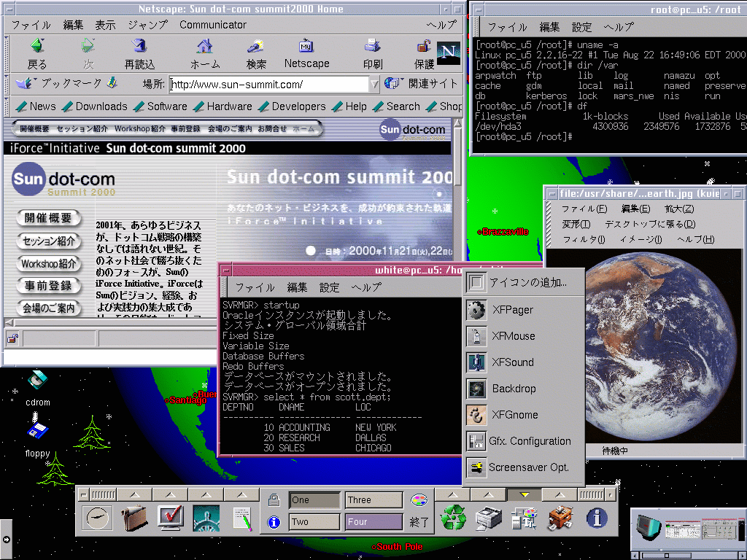Image resolution: width=747 pixels, height=560 pixels.
Task: Click the 戻る (Back) button in Netscape
Action: coord(37,54)
